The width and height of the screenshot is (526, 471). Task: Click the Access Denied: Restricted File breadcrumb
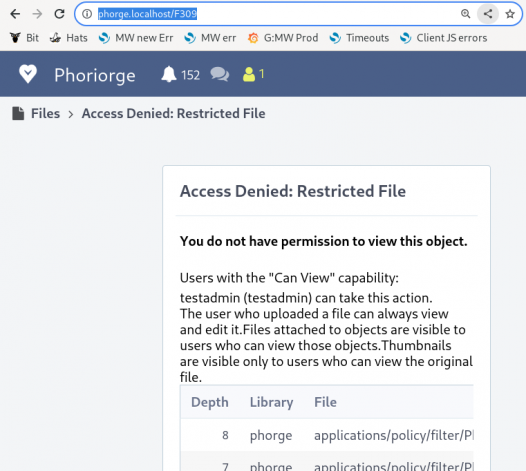tap(173, 113)
